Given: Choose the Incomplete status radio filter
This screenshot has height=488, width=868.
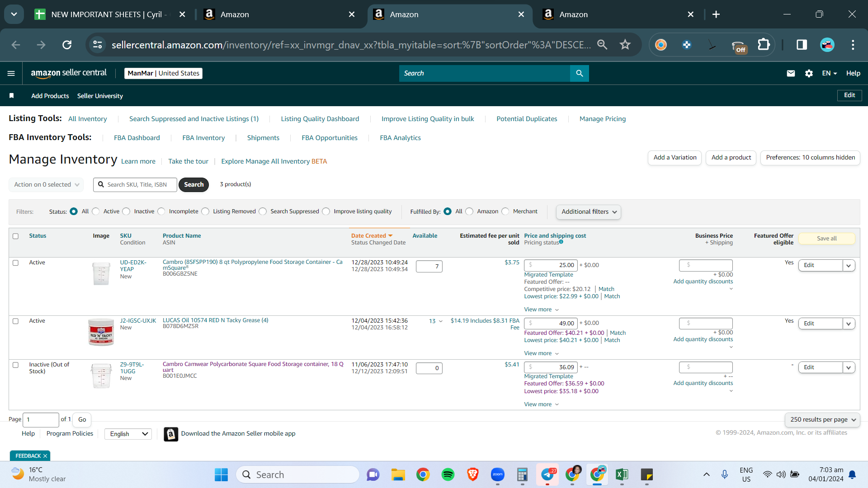Looking at the screenshot, I should click(161, 211).
